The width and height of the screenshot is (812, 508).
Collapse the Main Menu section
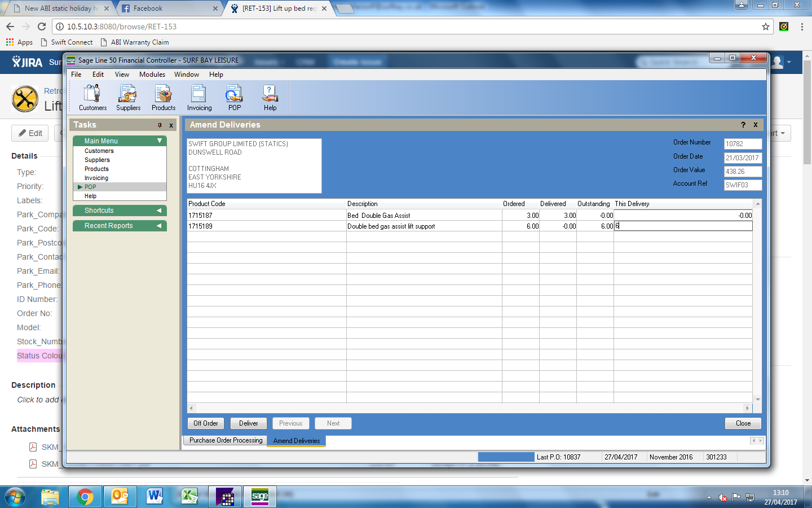pyautogui.click(x=160, y=141)
